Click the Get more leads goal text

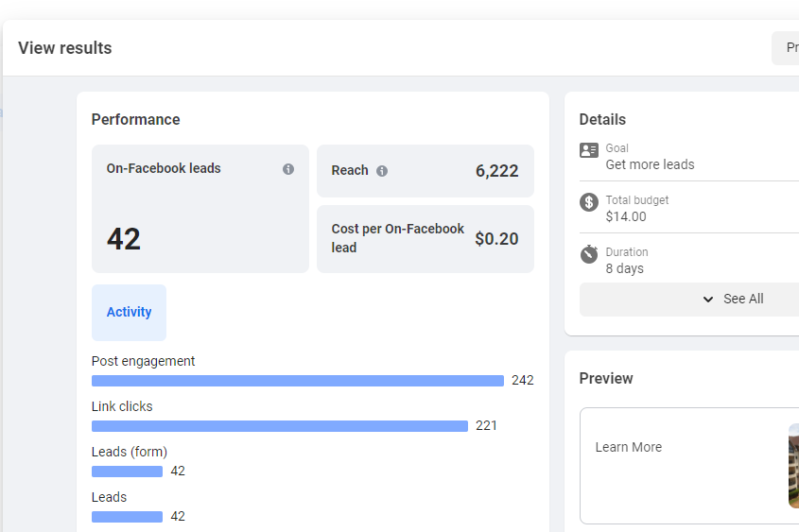tap(650, 164)
